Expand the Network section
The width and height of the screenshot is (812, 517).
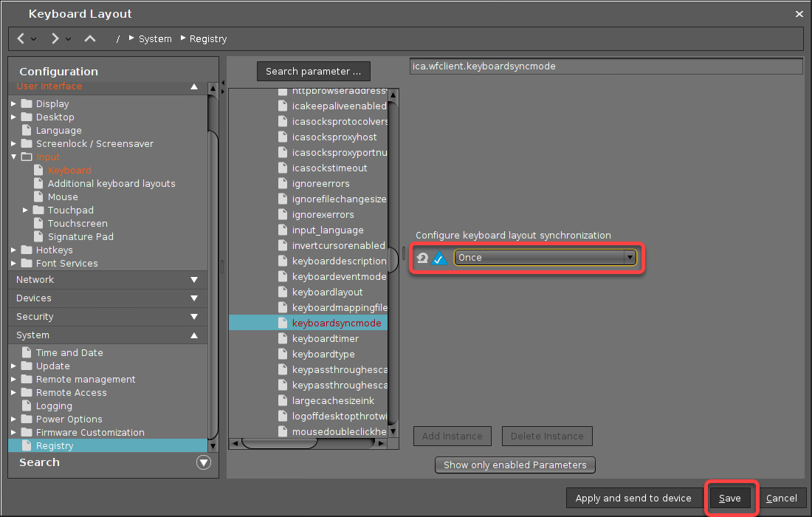coord(193,280)
